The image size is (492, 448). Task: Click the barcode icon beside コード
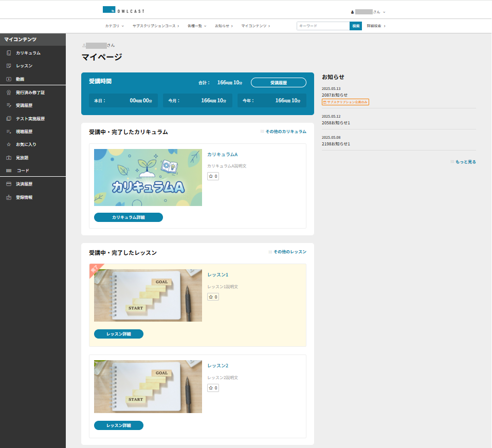(x=9, y=171)
